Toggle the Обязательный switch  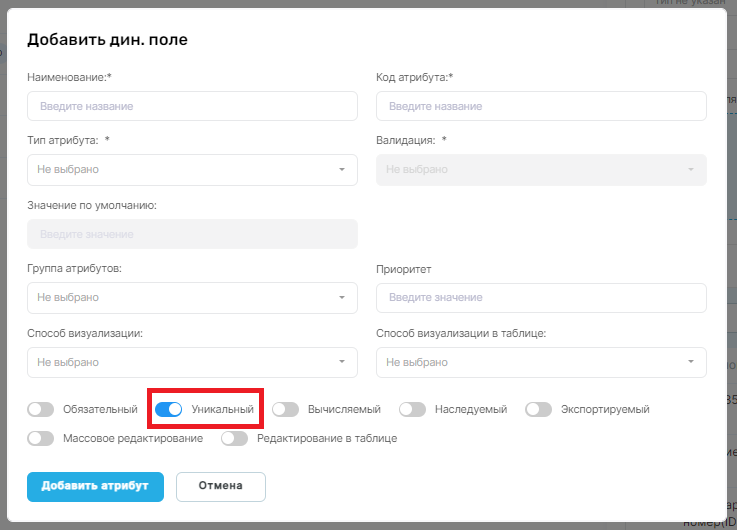(40, 409)
